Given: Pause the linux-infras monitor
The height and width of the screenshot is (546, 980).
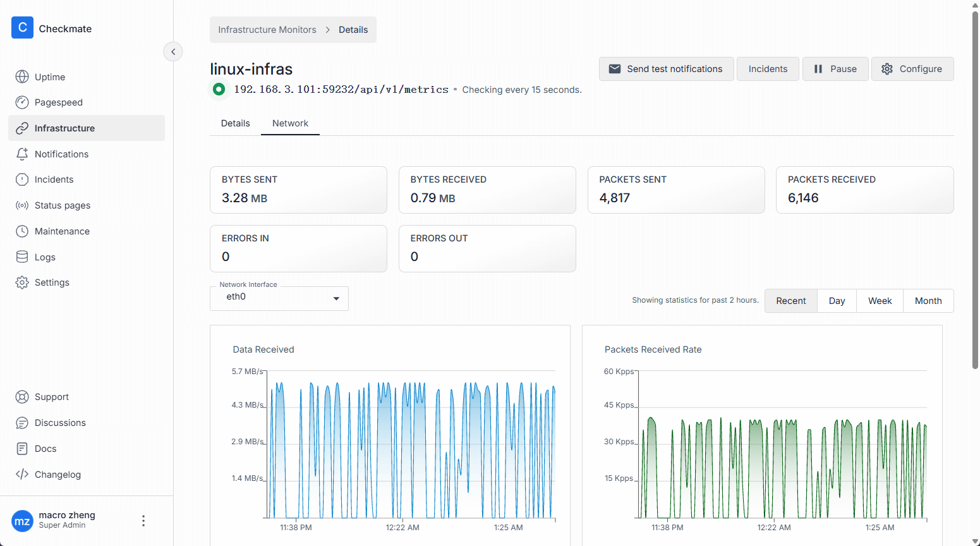Looking at the screenshot, I should pyautogui.click(x=835, y=69).
